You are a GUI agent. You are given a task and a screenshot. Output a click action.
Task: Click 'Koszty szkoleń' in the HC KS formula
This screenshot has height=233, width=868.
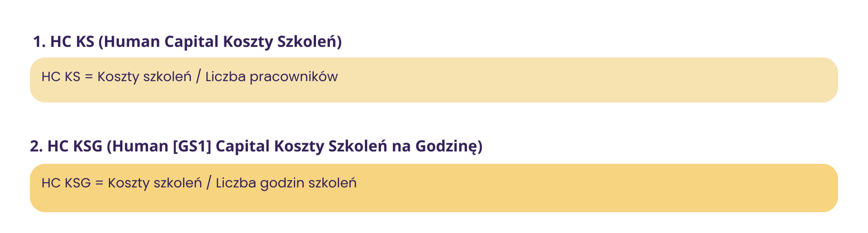point(145,77)
